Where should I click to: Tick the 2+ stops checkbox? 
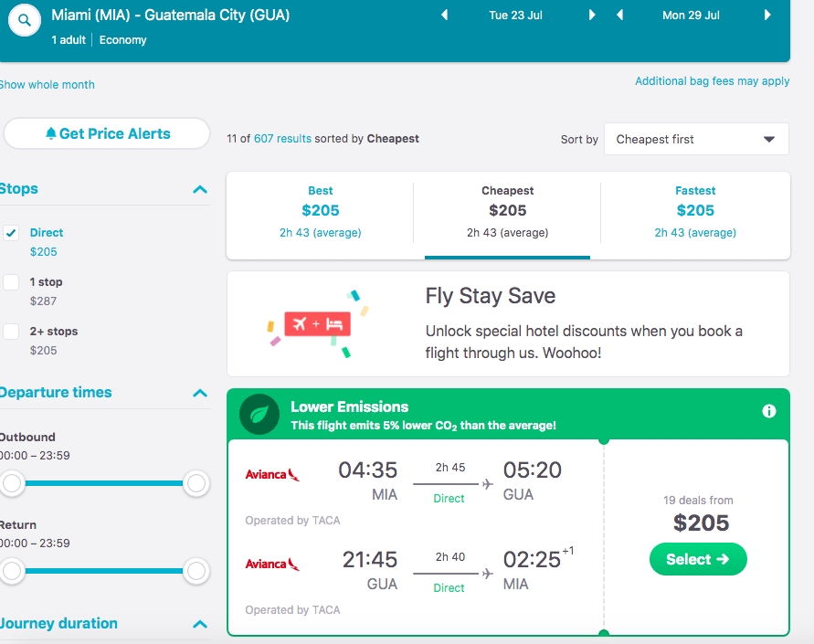coord(11,332)
